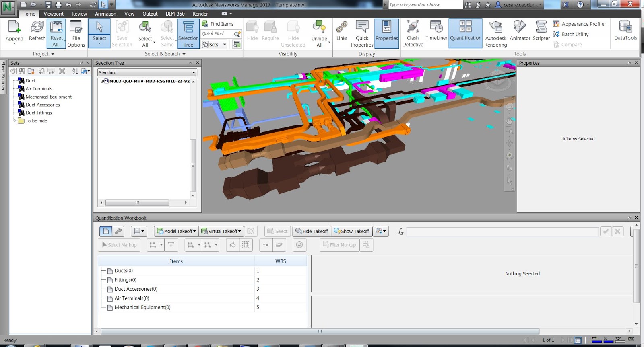Open the Animation tab
The image size is (644, 347).
[105, 14]
